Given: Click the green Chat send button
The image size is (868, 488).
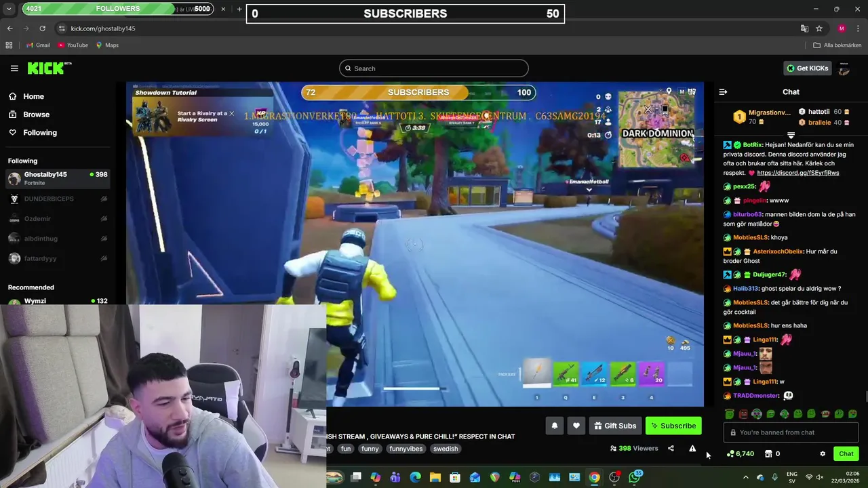Looking at the screenshot, I should pos(846,454).
